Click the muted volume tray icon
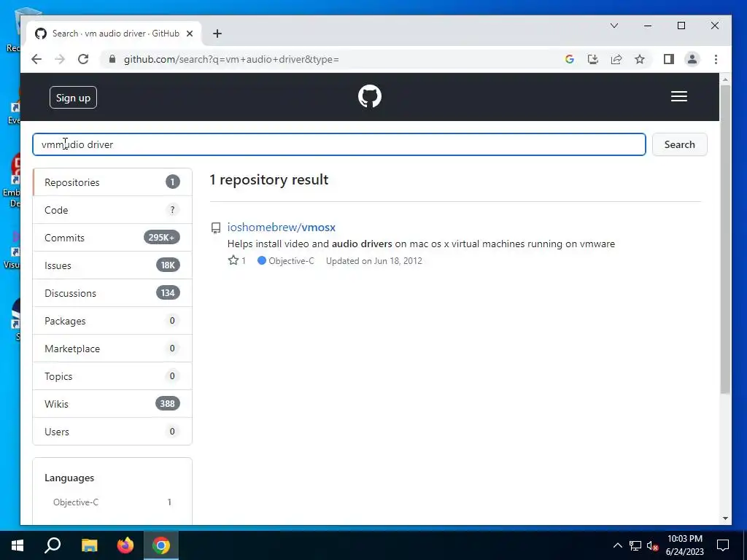747x560 pixels. [652, 545]
